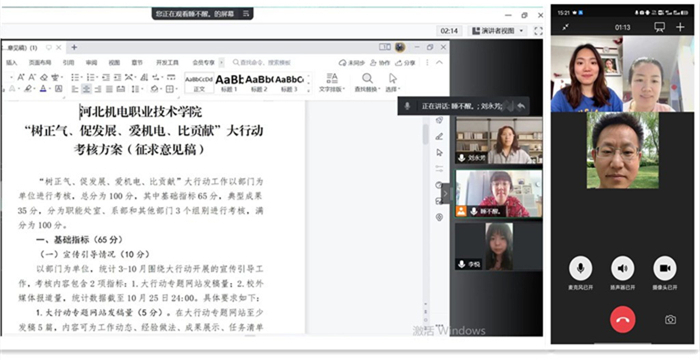Click the command search field
Image resolution: width=700 pixels, height=360 pixels.
(263, 63)
